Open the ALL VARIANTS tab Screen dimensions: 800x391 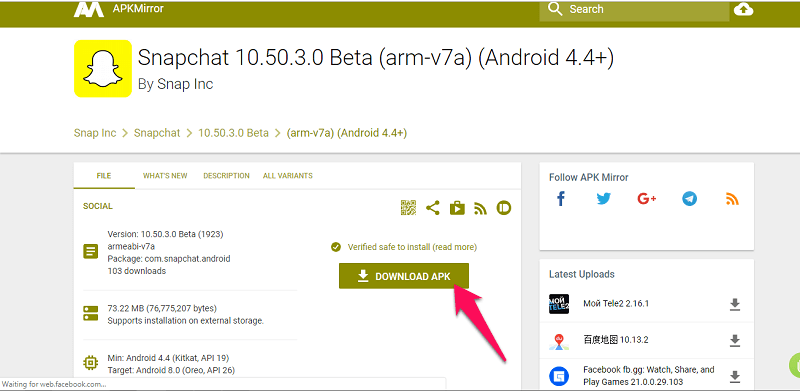tap(288, 176)
